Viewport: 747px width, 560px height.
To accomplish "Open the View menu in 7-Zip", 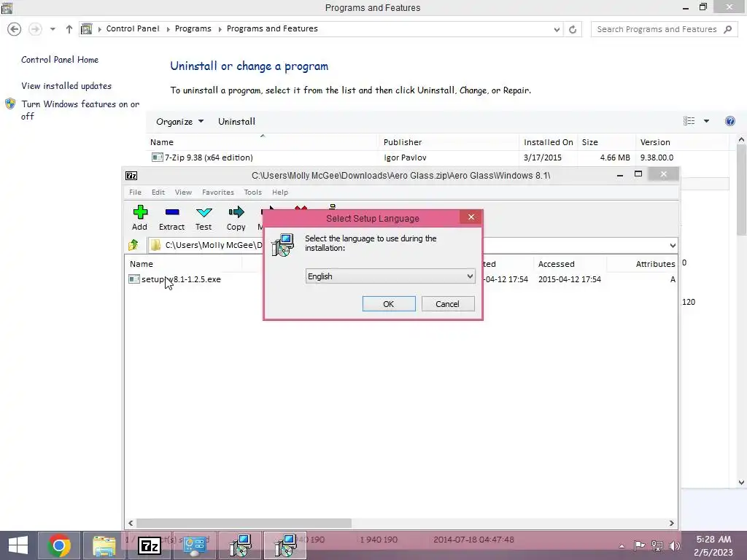I will click(183, 192).
